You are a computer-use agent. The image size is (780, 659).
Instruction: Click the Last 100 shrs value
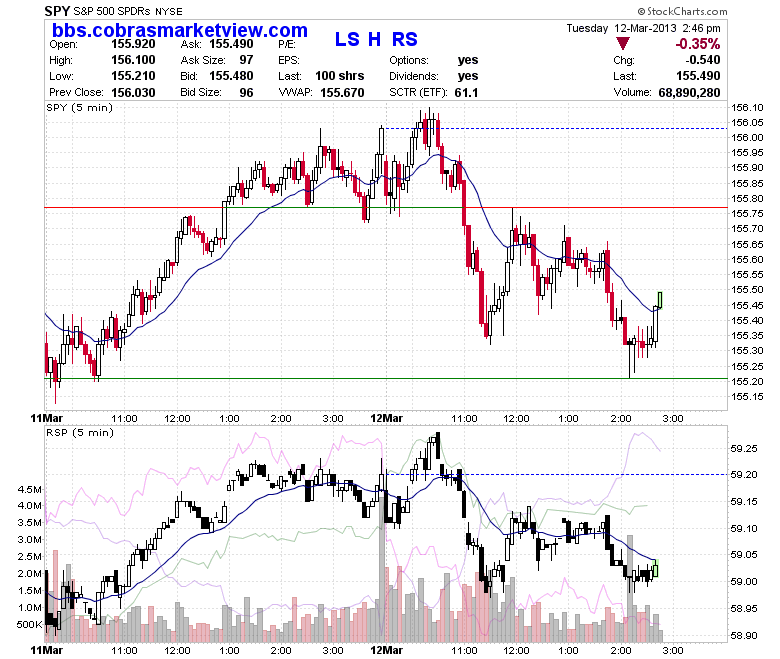tap(340, 76)
